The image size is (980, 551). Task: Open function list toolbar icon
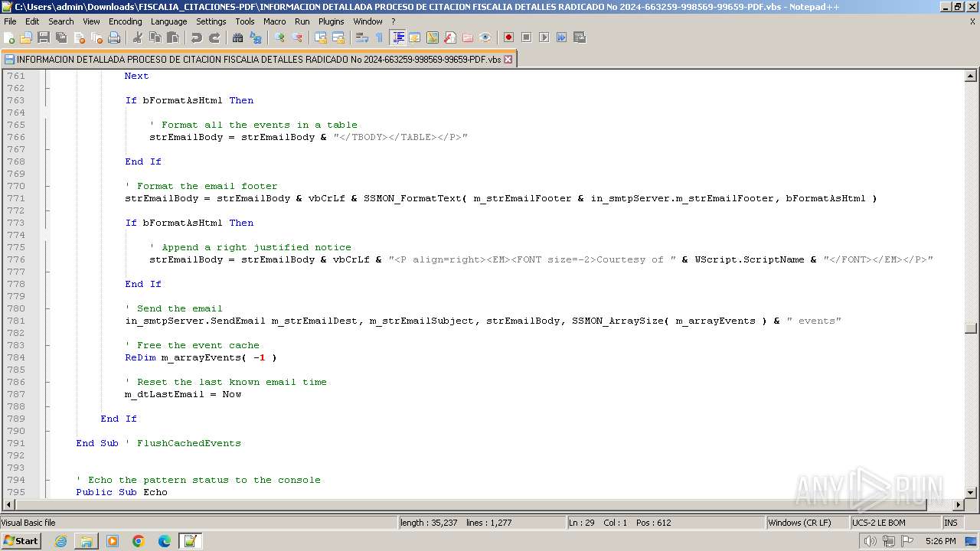450,37
